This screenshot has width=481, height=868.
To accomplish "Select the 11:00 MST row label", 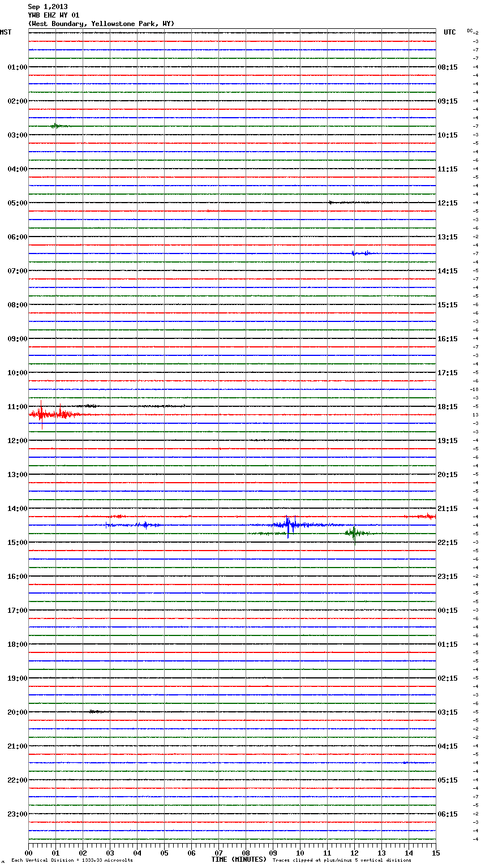I will click(17, 407).
